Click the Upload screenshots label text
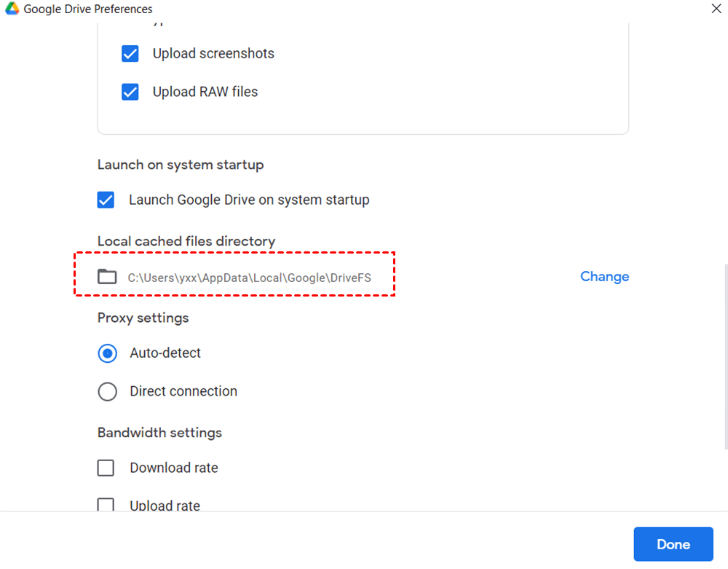Image resolution: width=728 pixels, height=569 pixels. click(213, 54)
